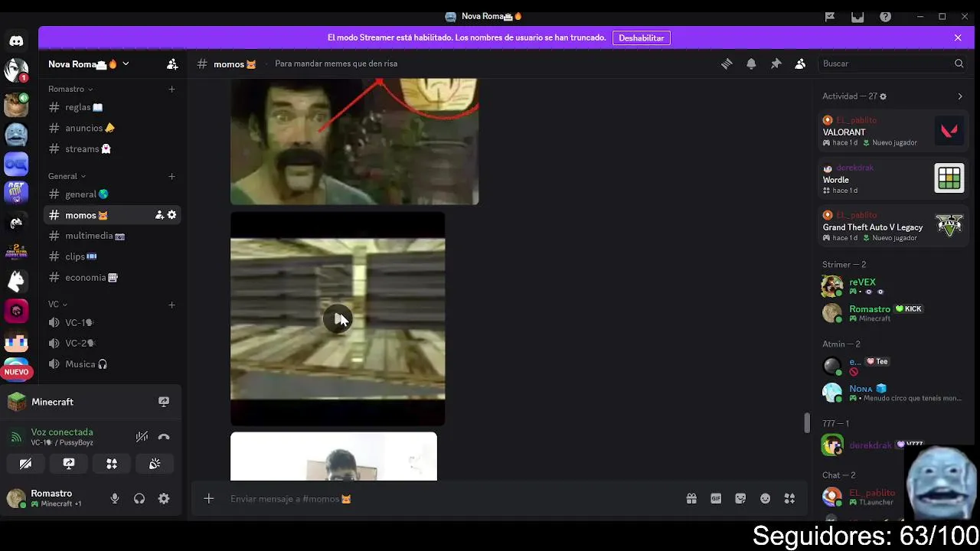Open the reglas channel
The height and width of the screenshot is (551, 980).
tap(112, 107)
